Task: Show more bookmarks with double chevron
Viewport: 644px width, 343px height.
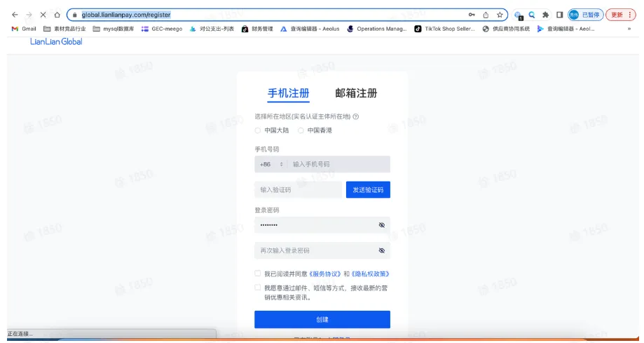Action: point(629,29)
